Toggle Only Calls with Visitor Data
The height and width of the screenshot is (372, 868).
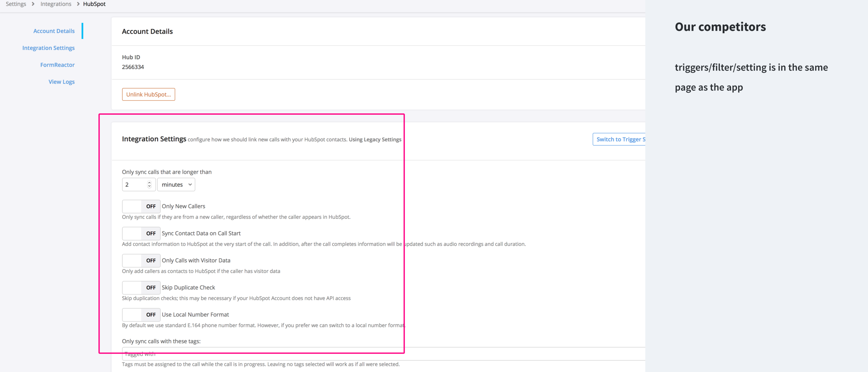pos(141,261)
